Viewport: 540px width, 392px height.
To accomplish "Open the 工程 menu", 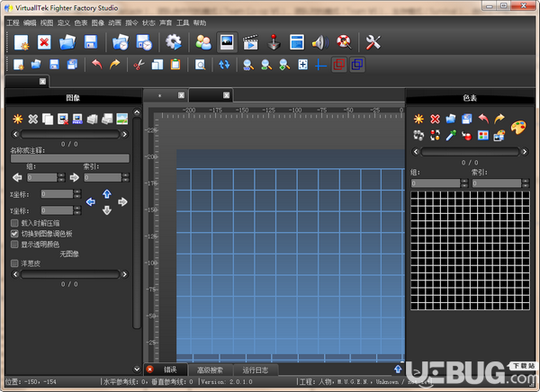I will click(13, 22).
